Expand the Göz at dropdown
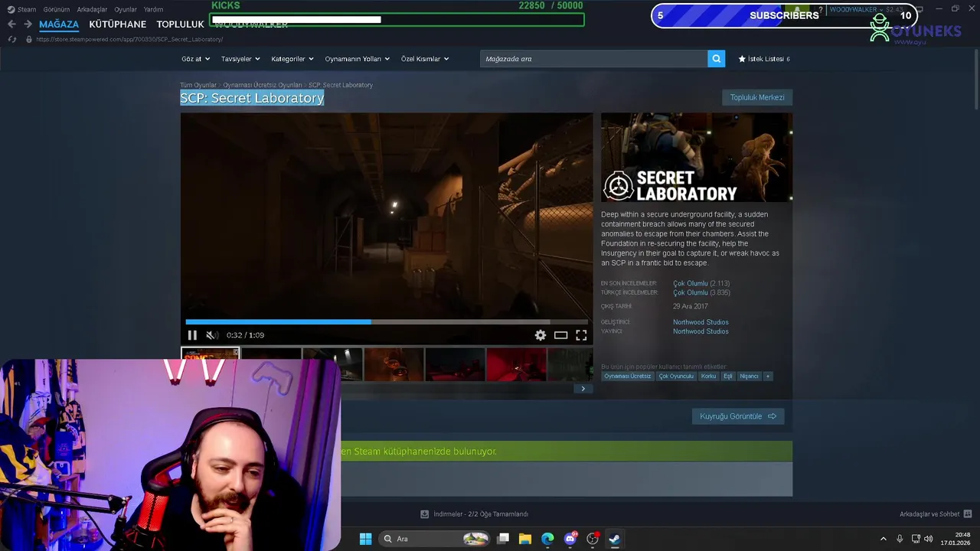Screen dimensions: 980x551 click(195, 59)
